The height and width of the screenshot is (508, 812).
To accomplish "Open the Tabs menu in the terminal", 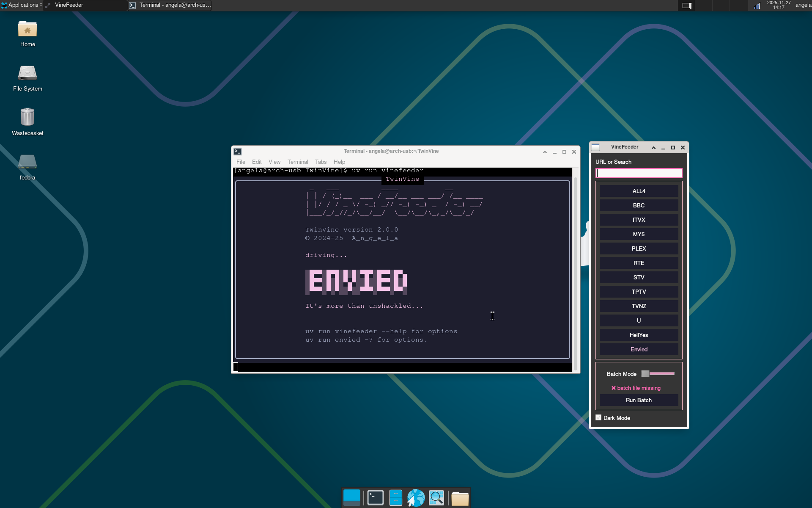I will [x=321, y=162].
